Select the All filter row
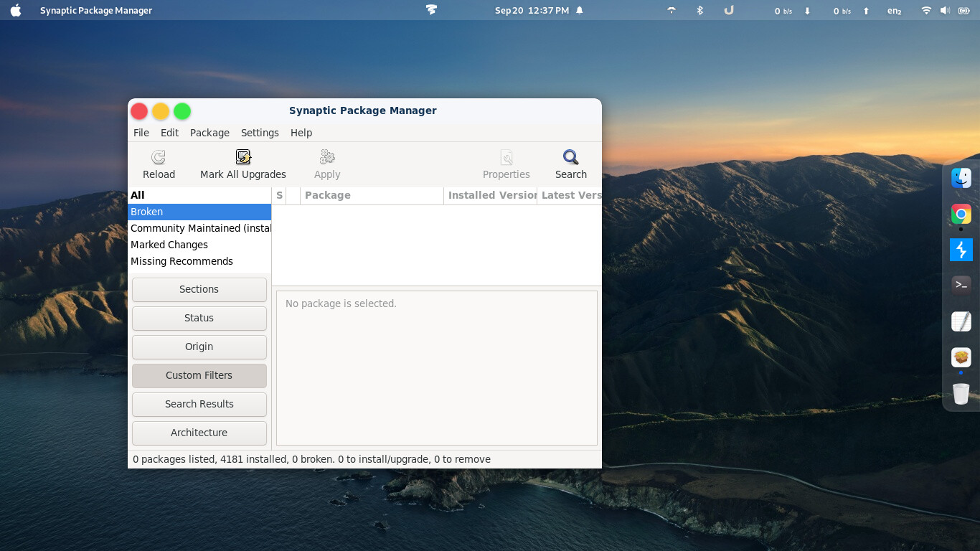Screen dimensions: 980x551 (x=199, y=195)
